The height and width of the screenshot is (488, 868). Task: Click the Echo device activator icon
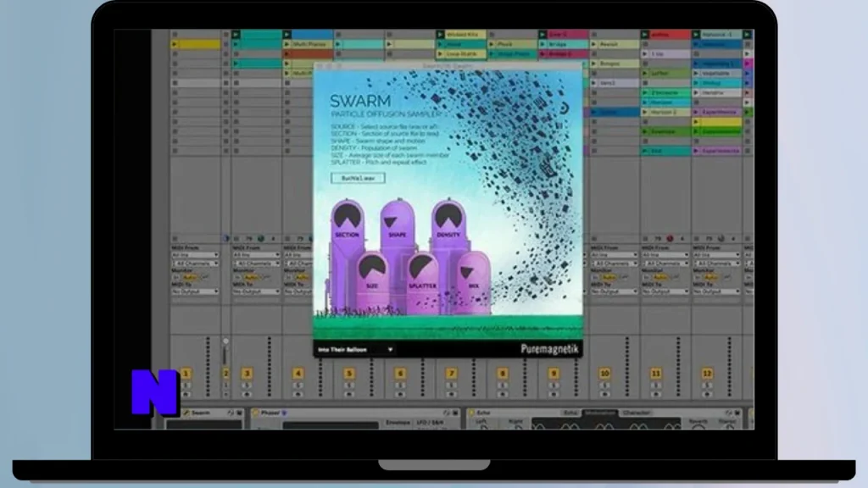click(x=472, y=413)
